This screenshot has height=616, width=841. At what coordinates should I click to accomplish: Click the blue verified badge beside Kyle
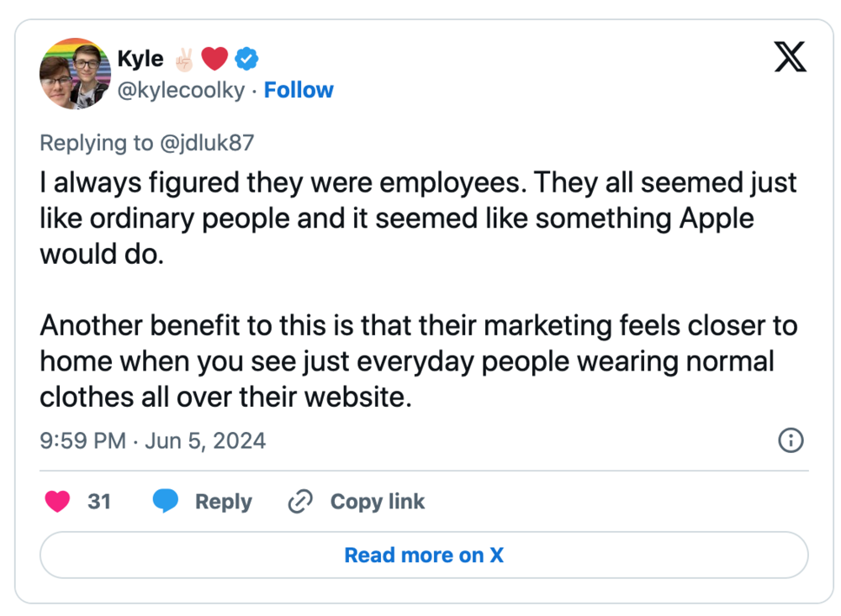point(246,59)
